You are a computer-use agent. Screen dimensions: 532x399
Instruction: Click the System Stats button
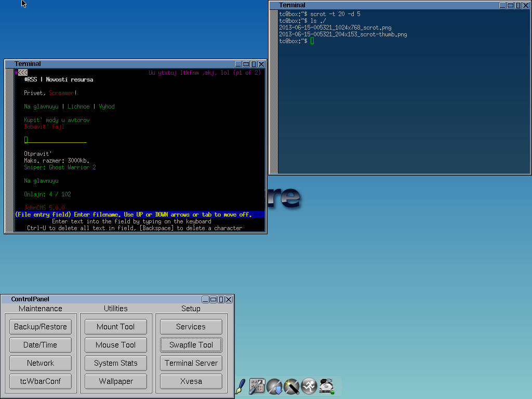click(115, 363)
